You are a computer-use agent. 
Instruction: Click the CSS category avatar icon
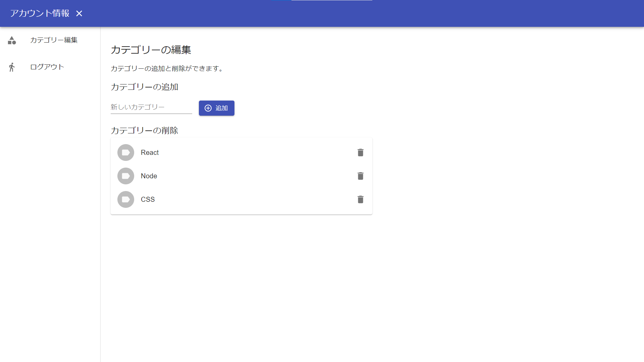(125, 199)
